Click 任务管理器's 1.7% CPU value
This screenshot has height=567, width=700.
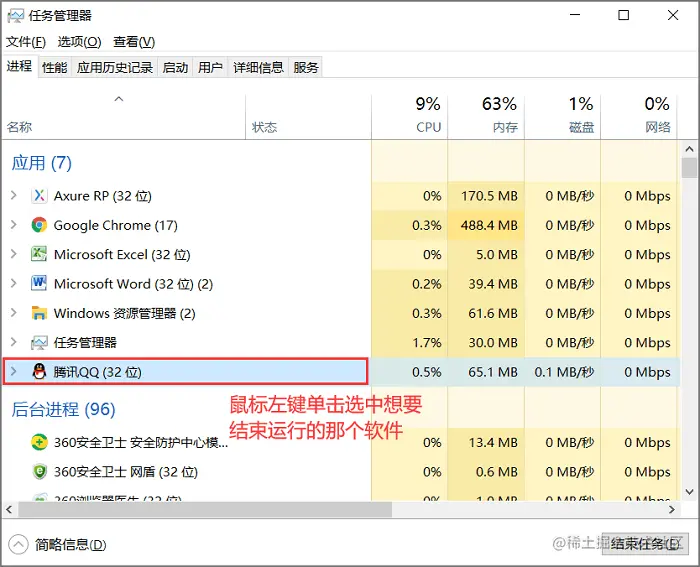click(427, 342)
